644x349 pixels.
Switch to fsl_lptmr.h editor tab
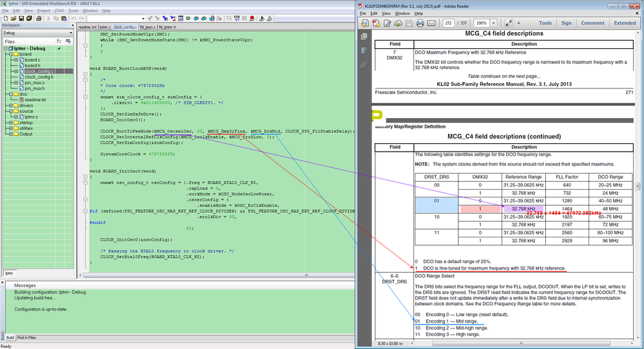pyautogui.click(x=167, y=27)
